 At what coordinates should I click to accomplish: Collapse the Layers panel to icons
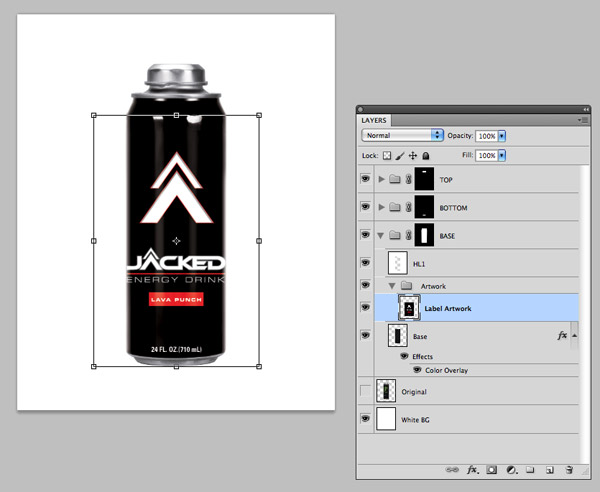(x=586, y=109)
